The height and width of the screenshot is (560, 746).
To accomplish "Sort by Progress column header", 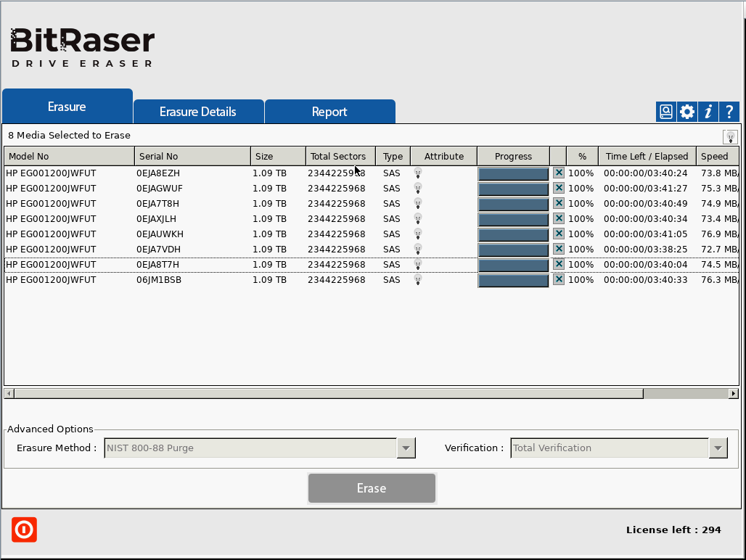I will pos(513,157).
